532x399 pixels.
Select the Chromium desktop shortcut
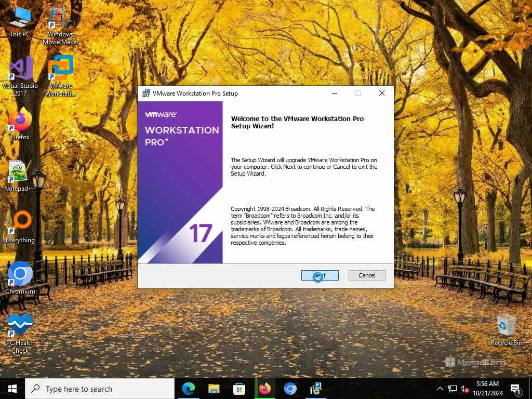click(20, 278)
